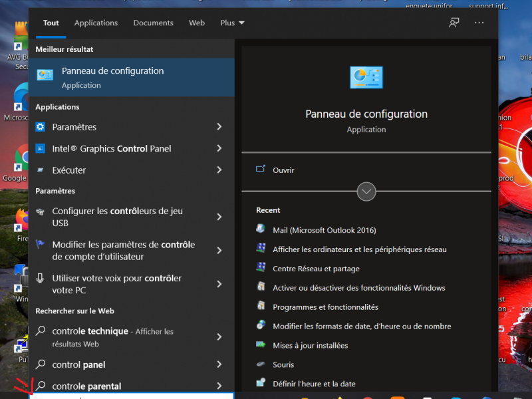This screenshot has height=399, width=532.
Task: Click the Souris recent entry text
Action: (283, 364)
